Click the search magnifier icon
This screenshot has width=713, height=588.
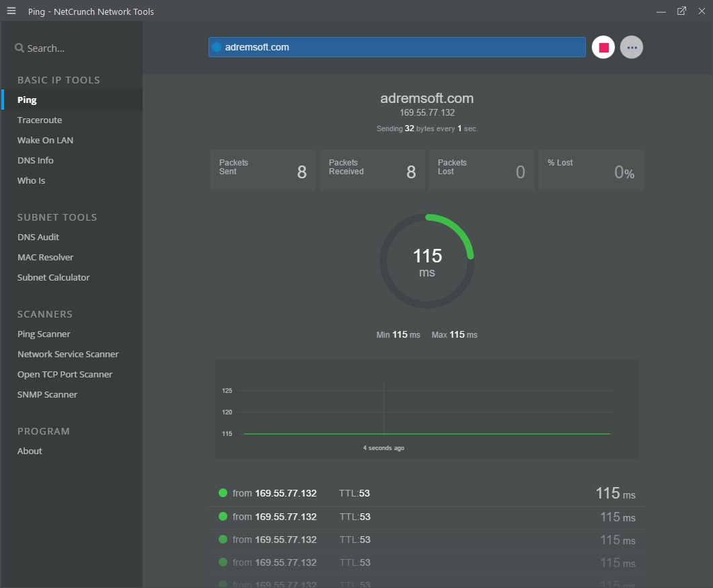click(19, 48)
